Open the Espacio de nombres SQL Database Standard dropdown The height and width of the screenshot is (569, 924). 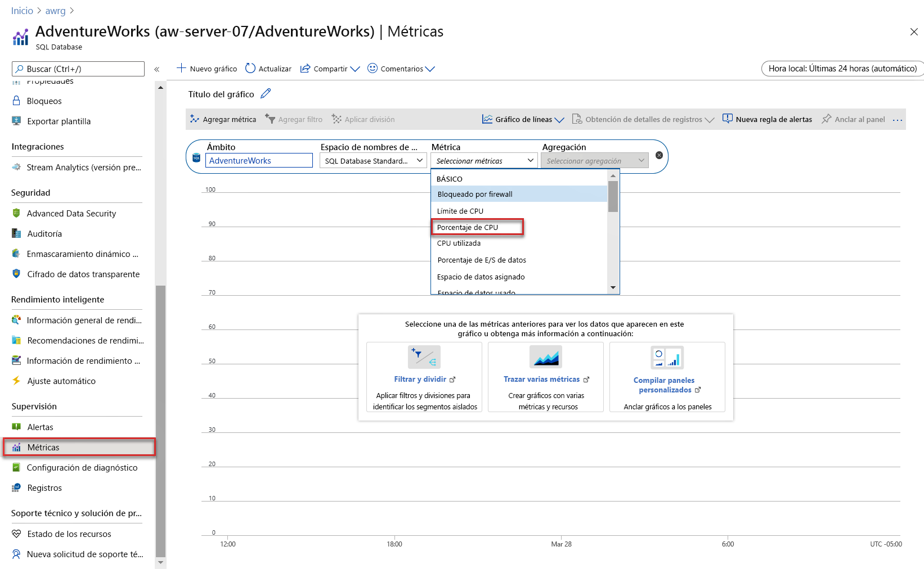373,161
